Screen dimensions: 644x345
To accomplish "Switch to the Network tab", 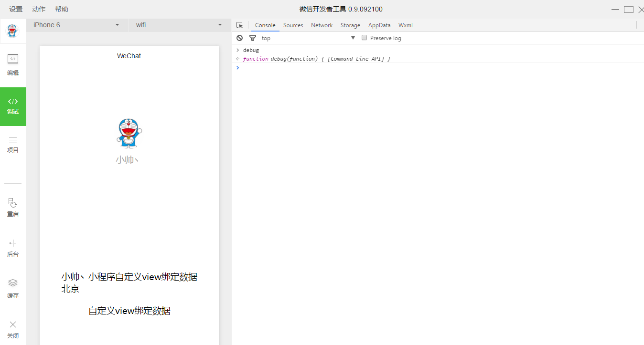I will tap(322, 25).
